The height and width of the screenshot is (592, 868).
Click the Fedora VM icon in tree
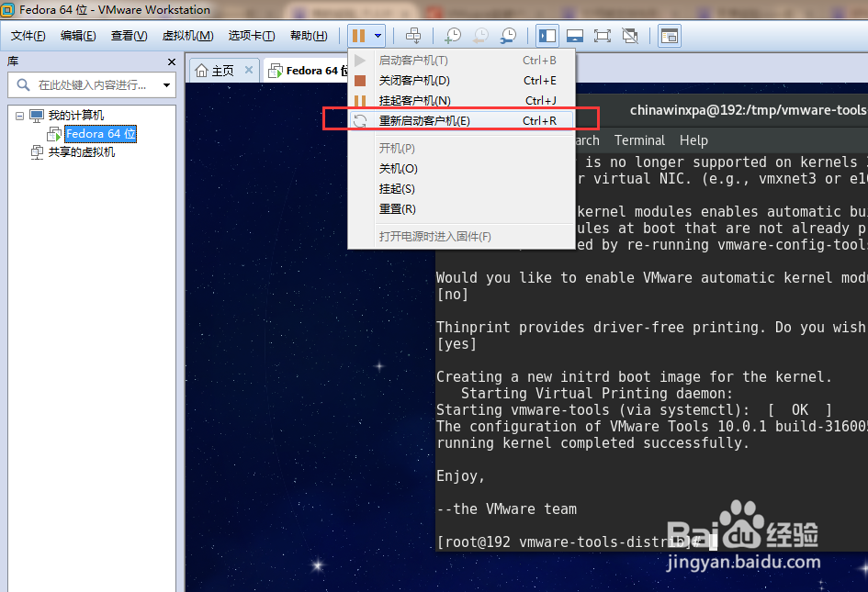point(54,134)
